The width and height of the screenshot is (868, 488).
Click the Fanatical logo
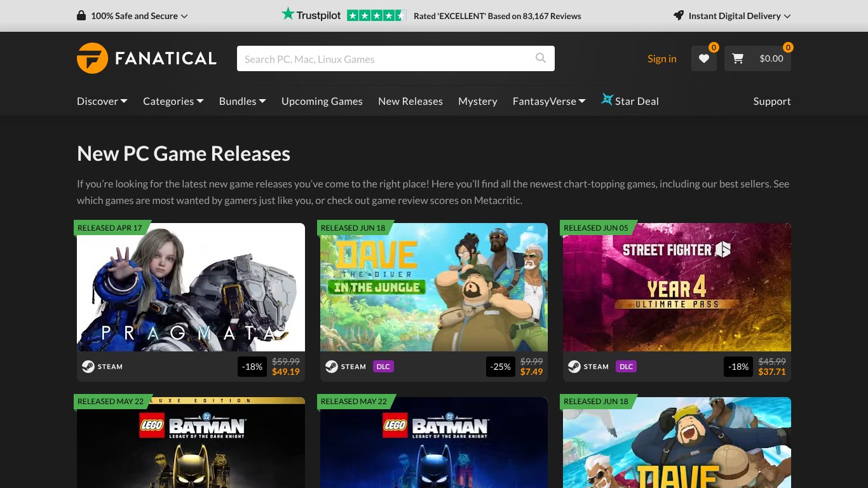click(147, 58)
